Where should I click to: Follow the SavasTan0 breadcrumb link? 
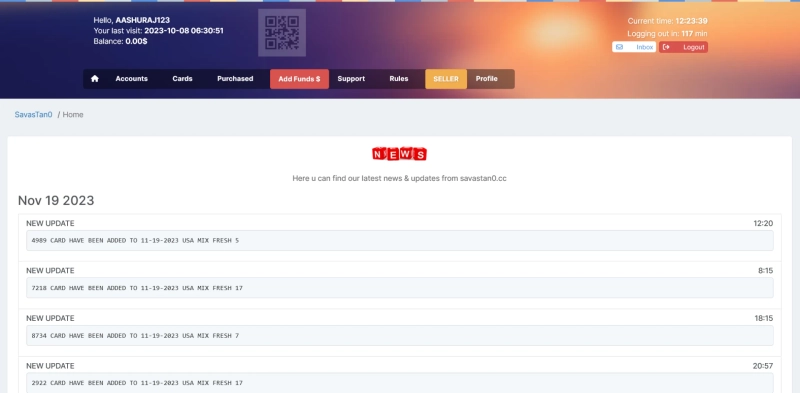coord(34,114)
